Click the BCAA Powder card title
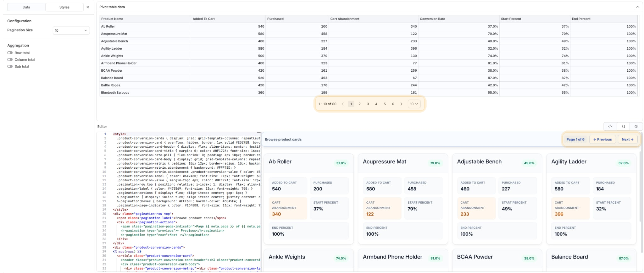This screenshot has height=273, width=644. (475, 257)
